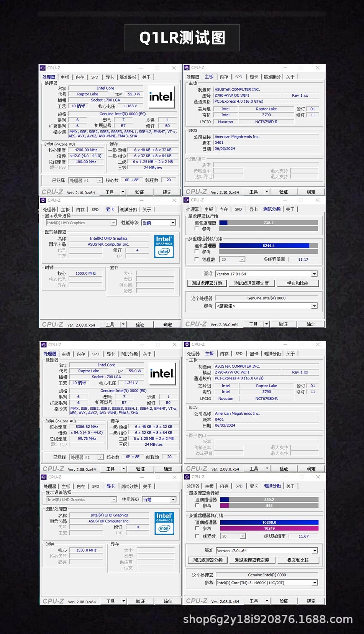The image size is (364, 634).
Task: Switch to 处理器 tab in the 880.2 benchmark window
Action: (193, 486)
